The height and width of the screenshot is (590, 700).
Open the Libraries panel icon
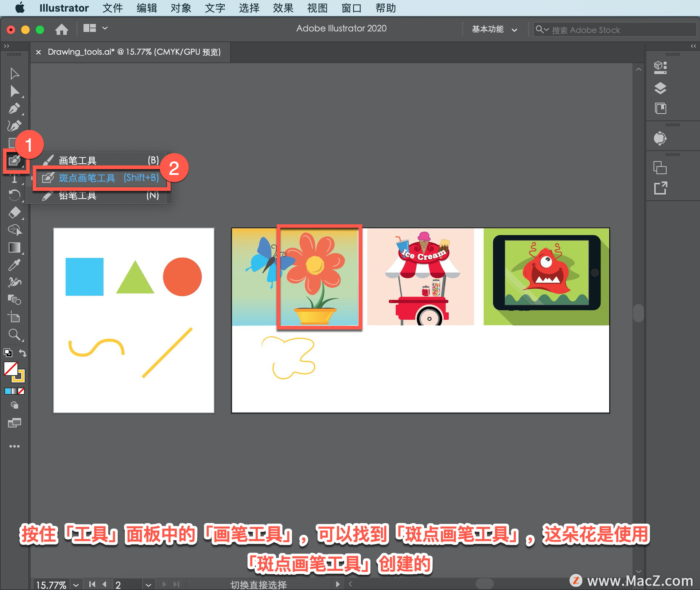(660, 108)
